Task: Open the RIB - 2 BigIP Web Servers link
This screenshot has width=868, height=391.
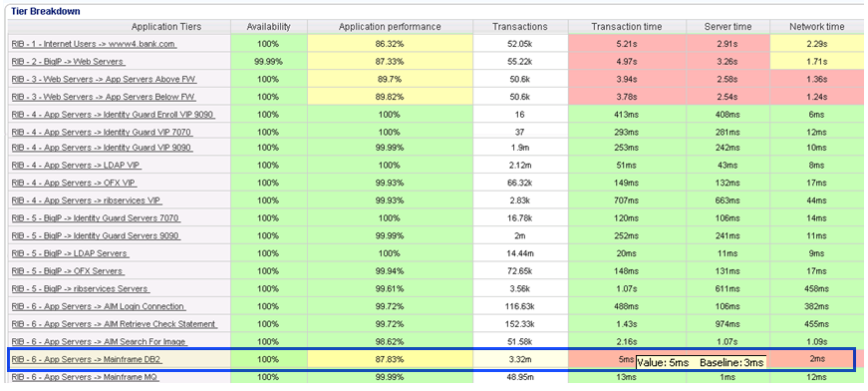Action: tap(68, 62)
